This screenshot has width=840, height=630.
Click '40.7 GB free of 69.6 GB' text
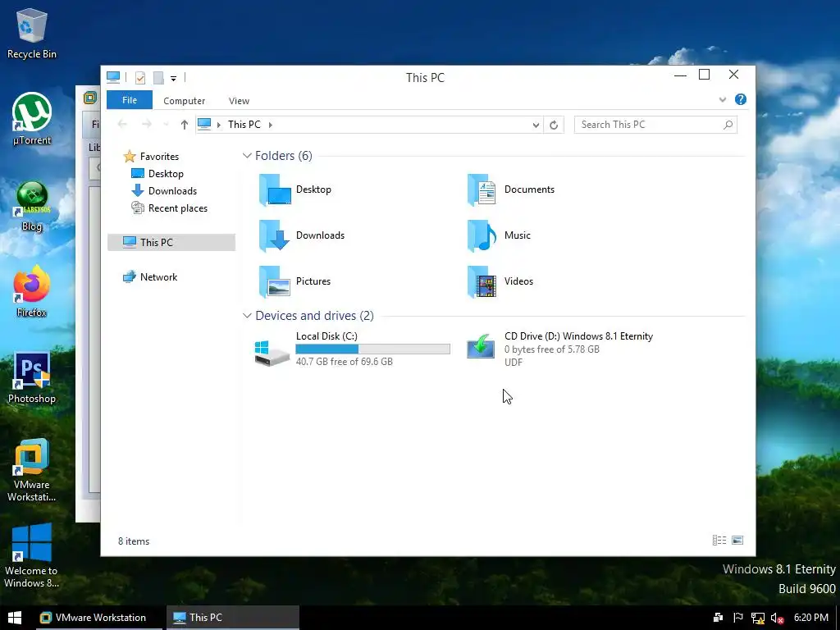344,362
